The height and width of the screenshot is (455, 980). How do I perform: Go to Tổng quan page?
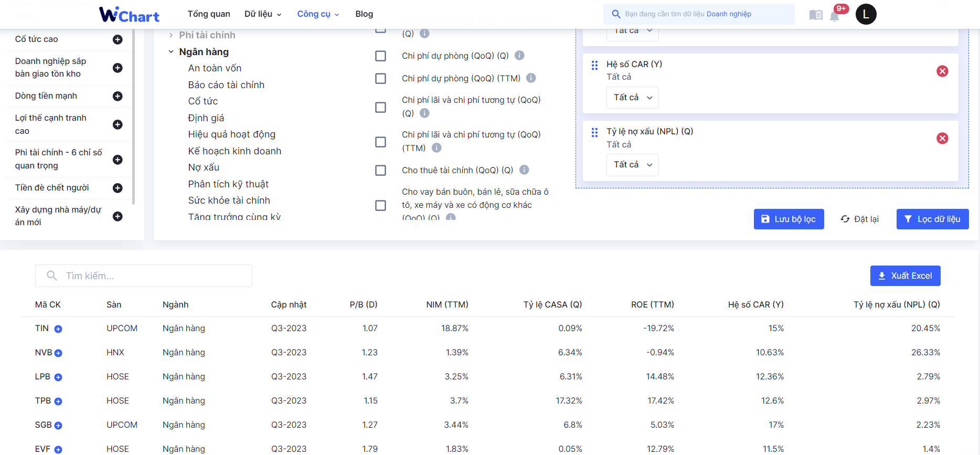209,14
